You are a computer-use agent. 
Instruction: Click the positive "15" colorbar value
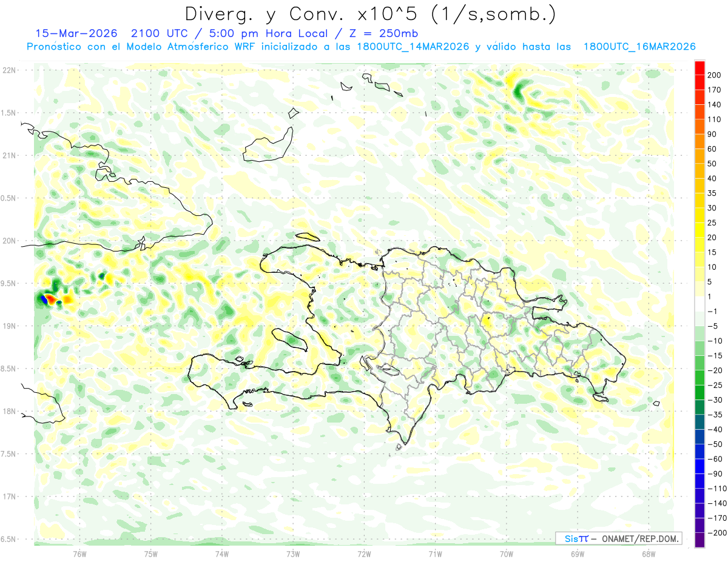[x=712, y=252]
